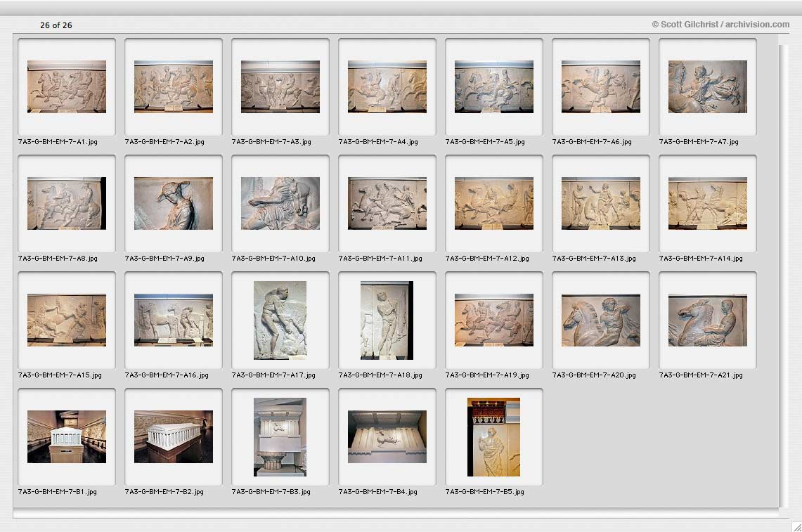This screenshot has height=532, width=802.
Task: Click the '26 of 26' image counter
Action: click(56, 25)
